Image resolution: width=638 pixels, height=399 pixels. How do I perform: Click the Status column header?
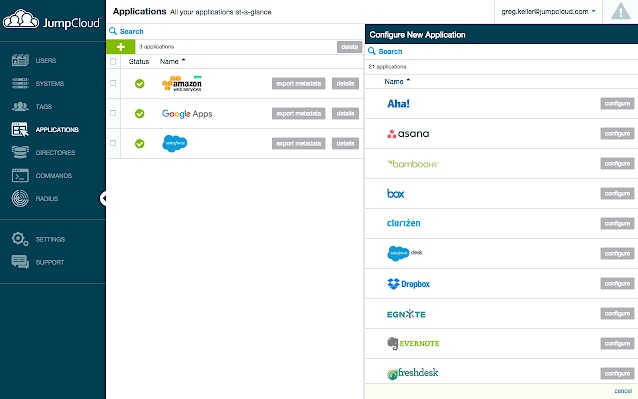(139, 61)
